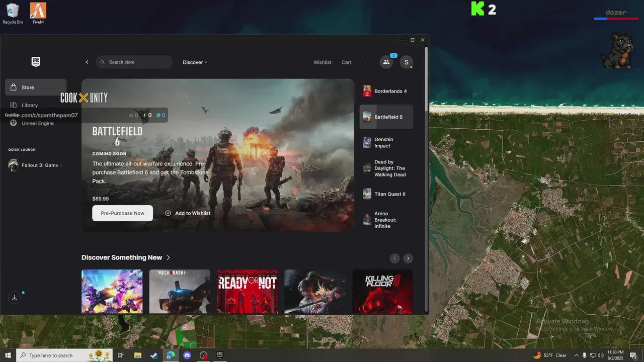Open OBS Studio from the taskbar
This screenshot has height=362, width=644.
click(203, 355)
